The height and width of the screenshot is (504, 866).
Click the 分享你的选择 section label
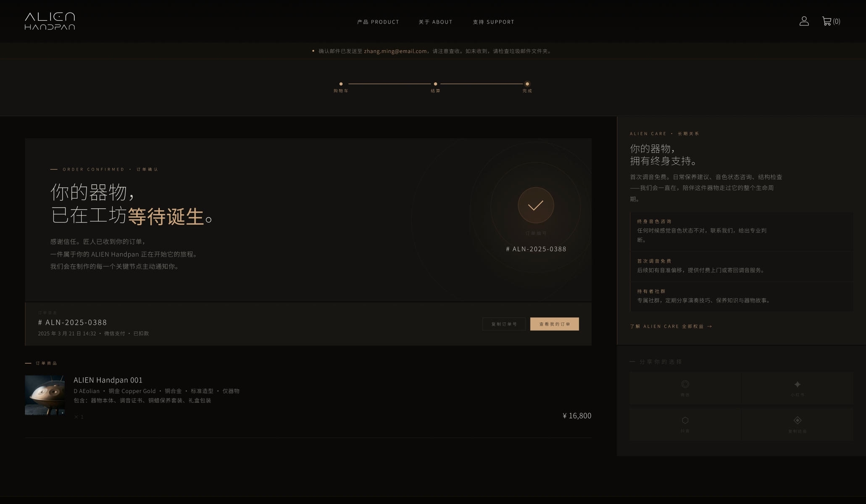pyautogui.click(x=661, y=362)
